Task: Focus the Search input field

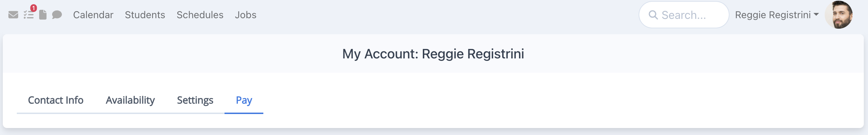Action: [x=684, y=15]
